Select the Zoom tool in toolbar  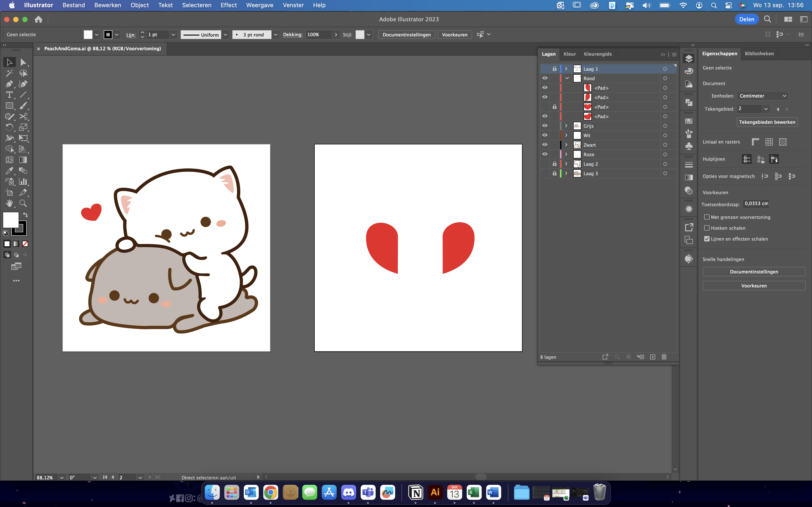click(x=23, y=203)
